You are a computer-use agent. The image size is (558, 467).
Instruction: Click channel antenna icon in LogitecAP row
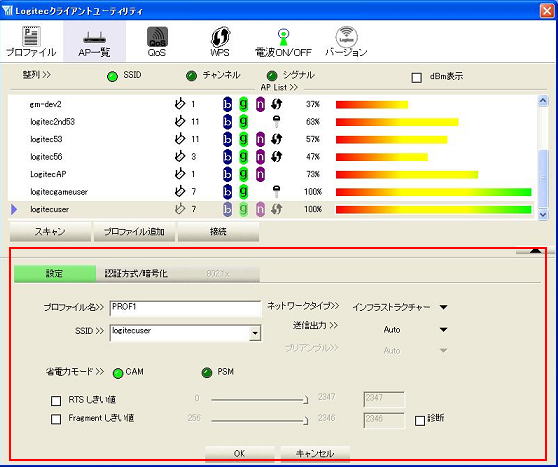[x=180, y=173]
